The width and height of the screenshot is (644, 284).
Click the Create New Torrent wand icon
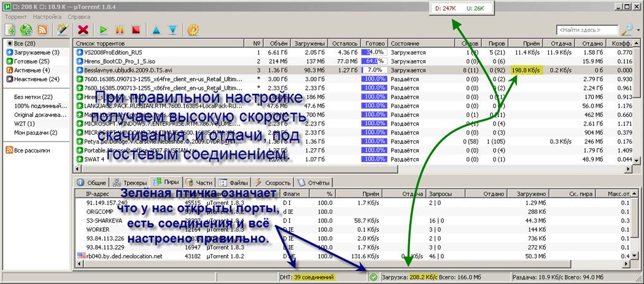point(61,30)
